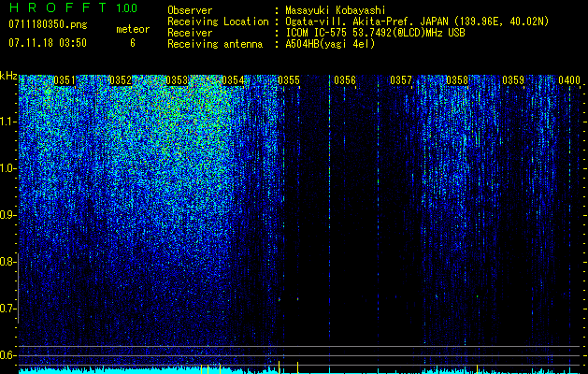The width and height of the screenshot is (588, 374).
Task: Click the 1.1 frequency axis label
Action: (7, 122)
